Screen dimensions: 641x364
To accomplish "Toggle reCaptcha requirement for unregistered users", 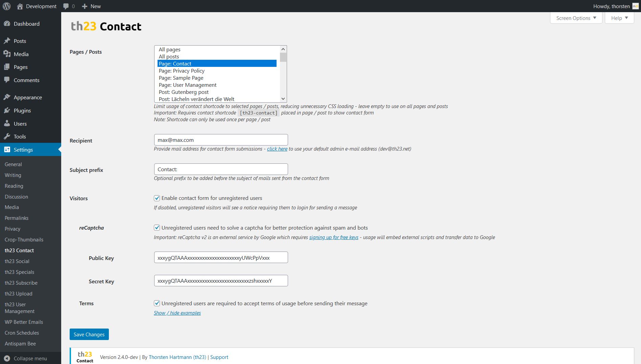I will (x=157, y=228).
